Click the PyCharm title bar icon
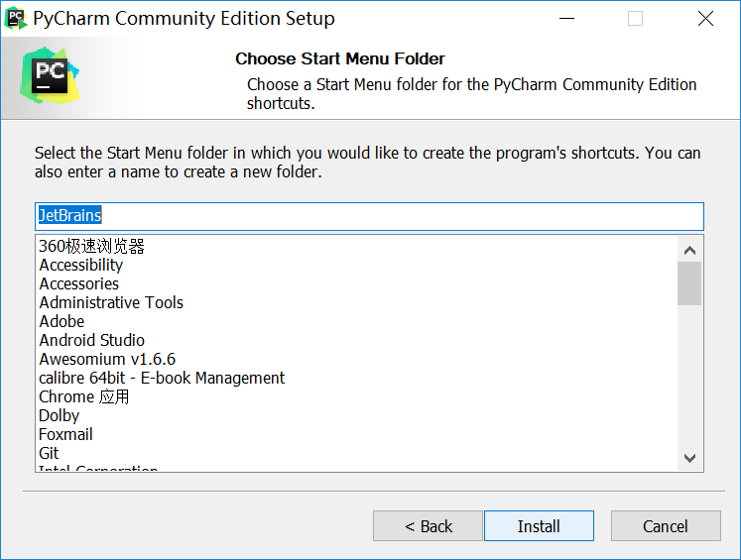Screen dimensions: 741x560 click(16, 18)
